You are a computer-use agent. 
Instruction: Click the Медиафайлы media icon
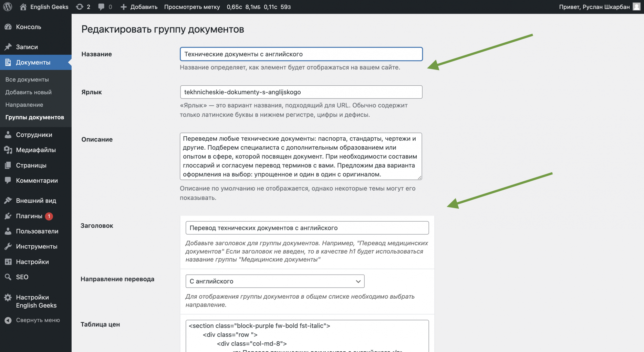pos(8,150)
